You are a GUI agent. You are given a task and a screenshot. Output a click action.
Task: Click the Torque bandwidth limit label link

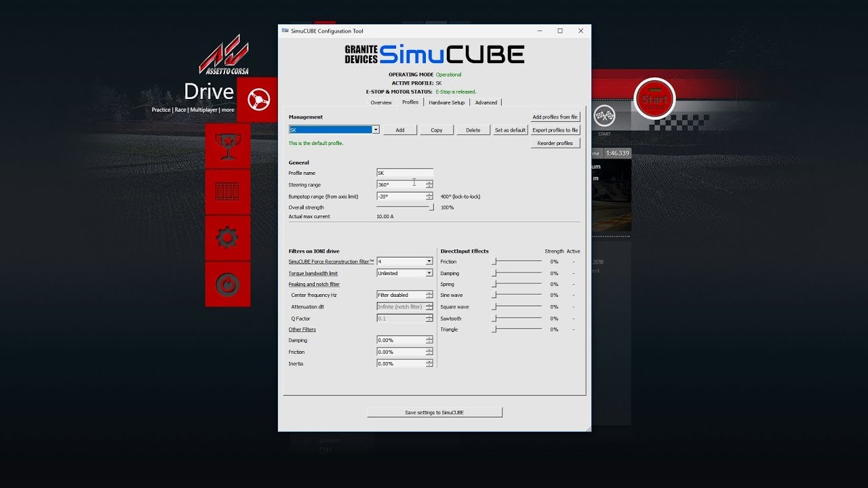[313, 273]
